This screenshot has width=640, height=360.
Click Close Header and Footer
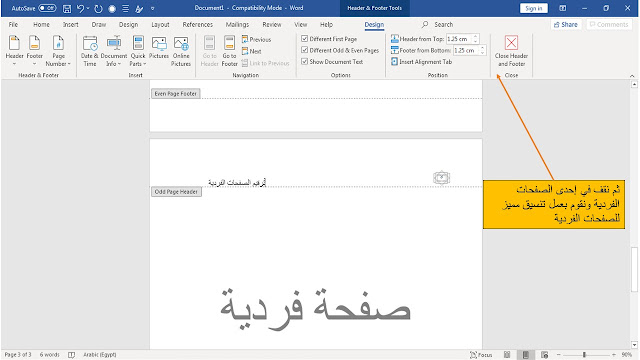(511, 51)
